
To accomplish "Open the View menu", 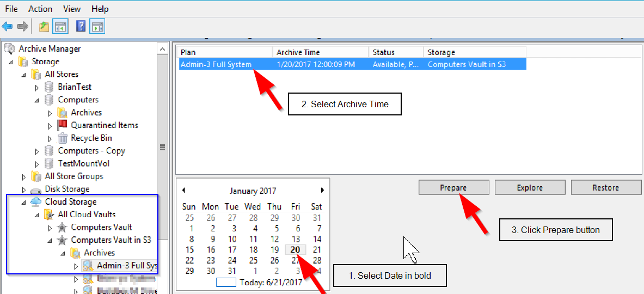I will coord(73,9).
